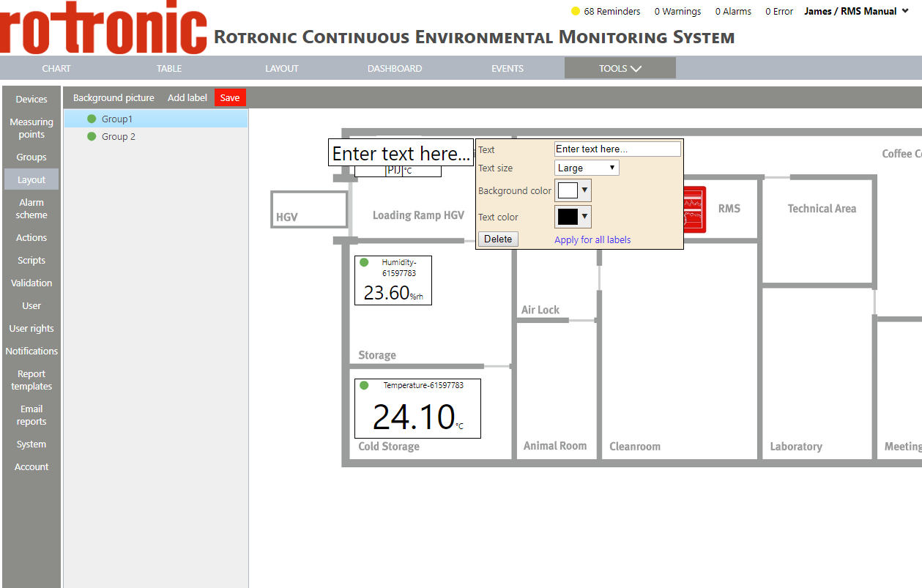This screenshot has width=922, height=588.
Task: Click the black Text color swatch
Action: 568,217
